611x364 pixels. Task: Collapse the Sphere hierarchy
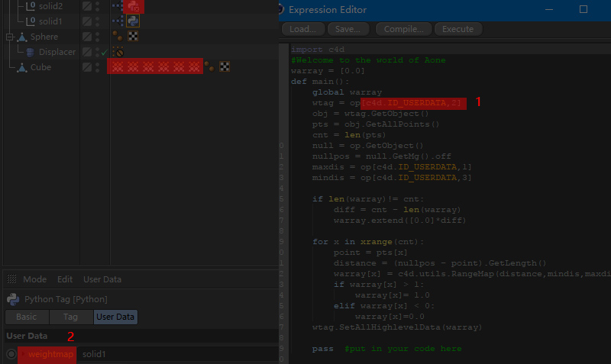[x=9, y=37]
